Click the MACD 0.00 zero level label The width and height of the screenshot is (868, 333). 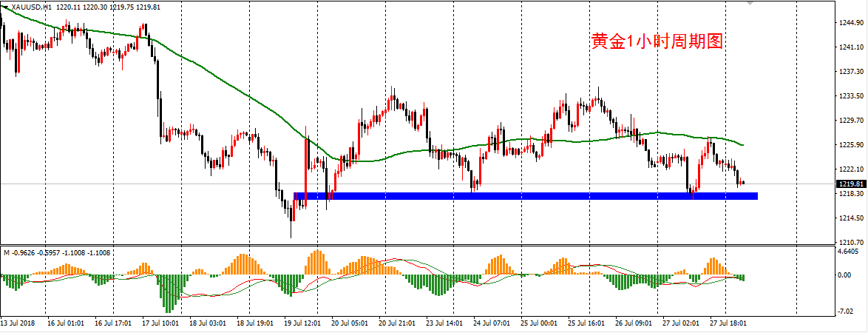coord(846,275)
